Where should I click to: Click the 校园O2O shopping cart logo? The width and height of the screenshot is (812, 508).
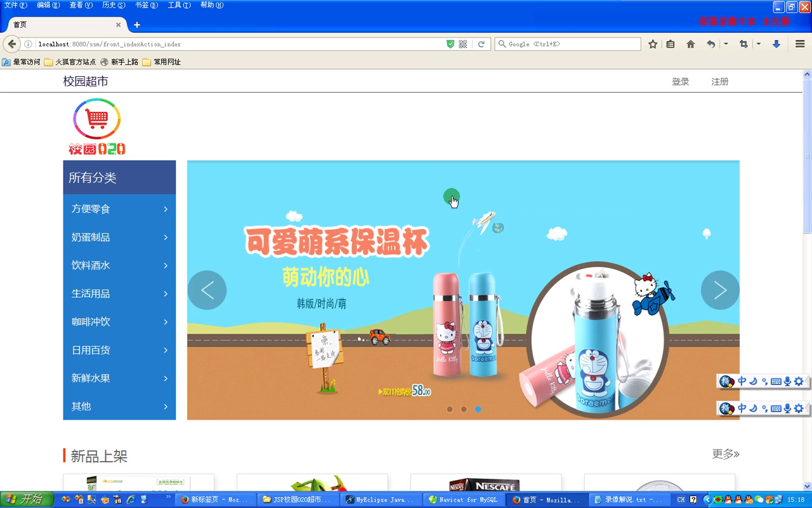[x=97, y=126]
